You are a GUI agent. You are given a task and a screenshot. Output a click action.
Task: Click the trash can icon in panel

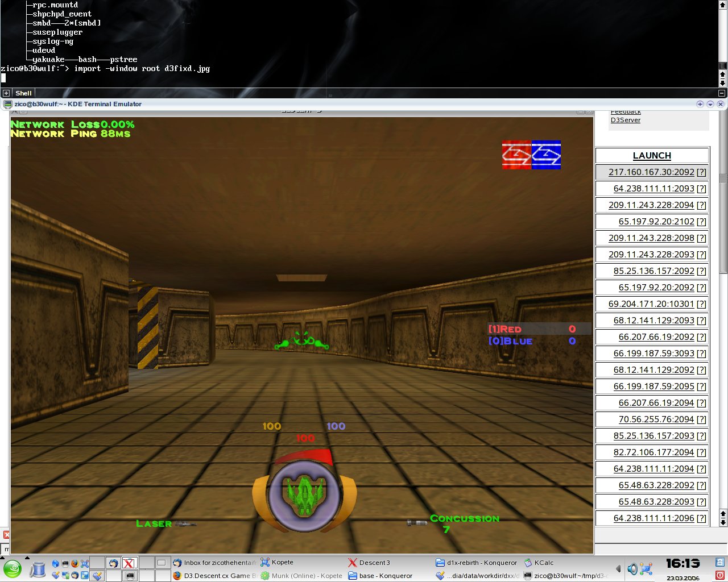[x=38, y=569]
